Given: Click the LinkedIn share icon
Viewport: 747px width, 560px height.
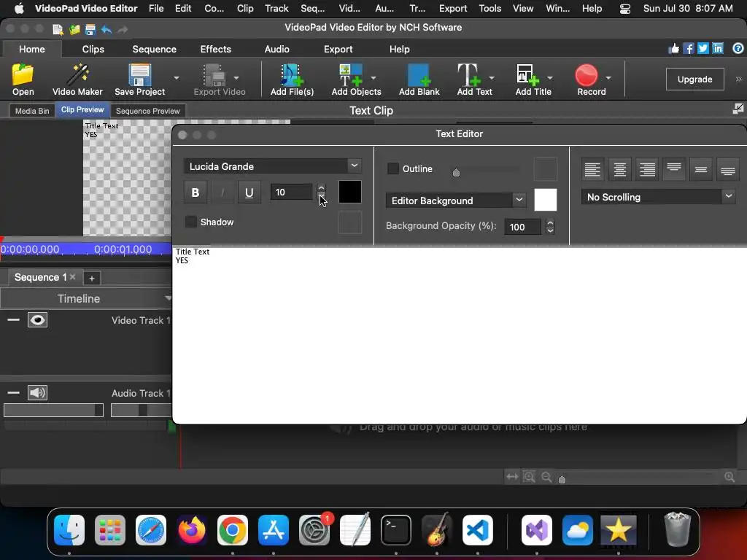Looking at the screenshot, I should click(718, 49).
